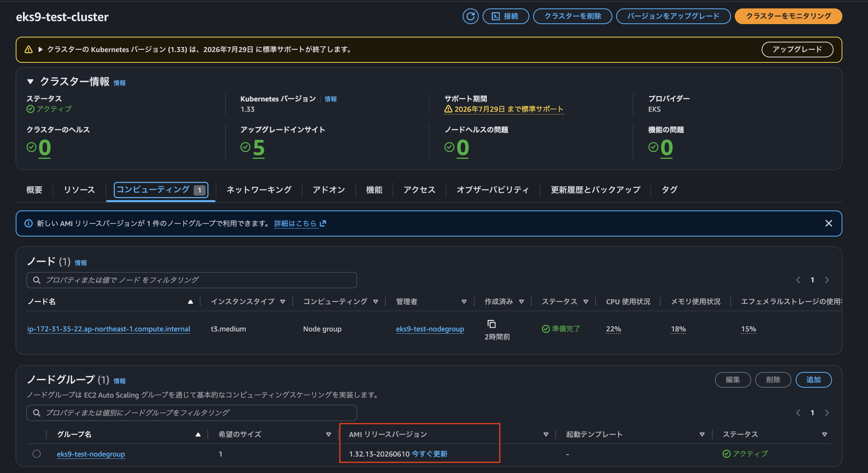Viewport: 868px width, 473px height.
Task: Open the ノードヘルスの問題 count 0
Action: click(x=463, y=148)
